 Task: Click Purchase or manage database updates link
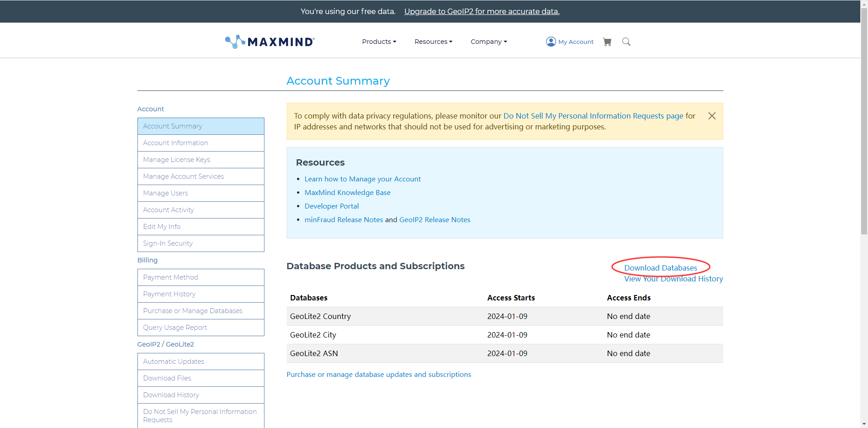(379, 375)
